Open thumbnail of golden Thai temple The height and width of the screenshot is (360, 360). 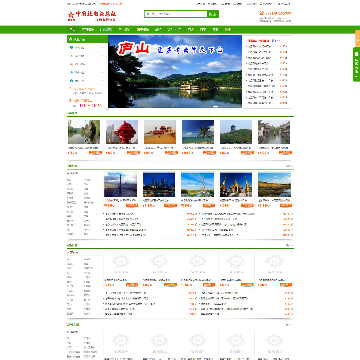[236, 185]
